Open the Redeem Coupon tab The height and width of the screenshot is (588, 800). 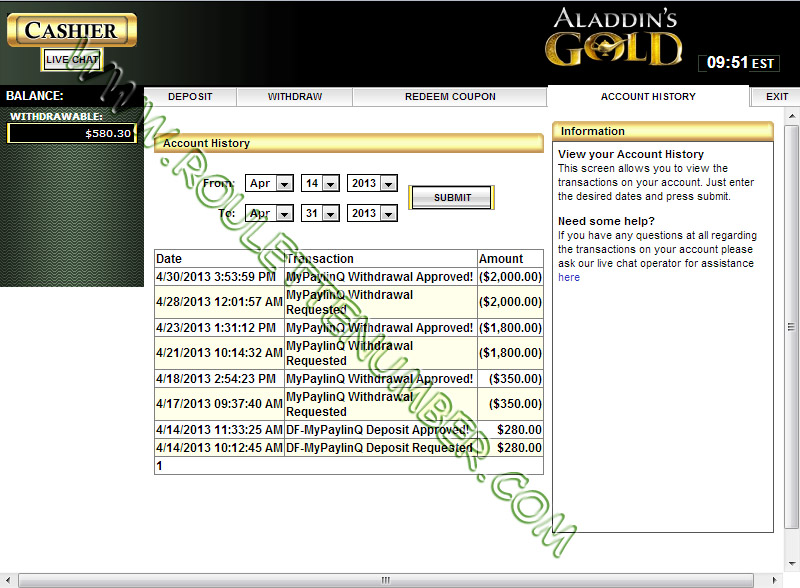click(450, 96)
